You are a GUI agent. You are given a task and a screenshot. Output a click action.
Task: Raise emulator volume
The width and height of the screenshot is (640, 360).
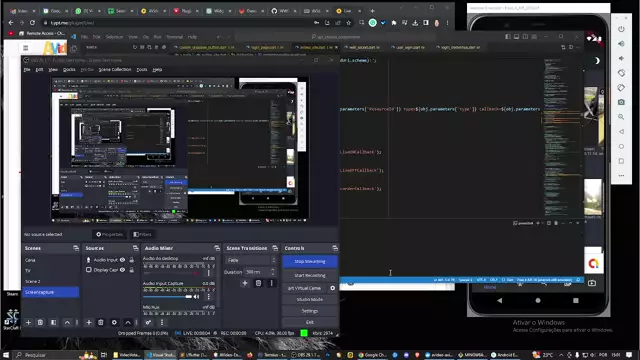pos(621,44)
